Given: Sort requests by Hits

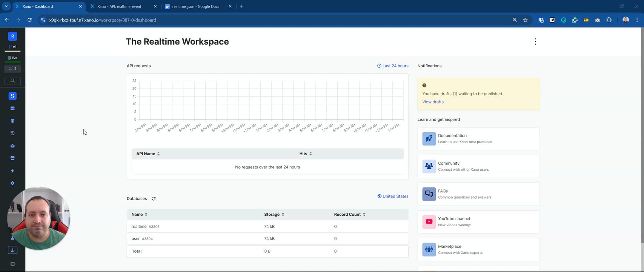Looking at the screenshot, I should pos(306,154).
